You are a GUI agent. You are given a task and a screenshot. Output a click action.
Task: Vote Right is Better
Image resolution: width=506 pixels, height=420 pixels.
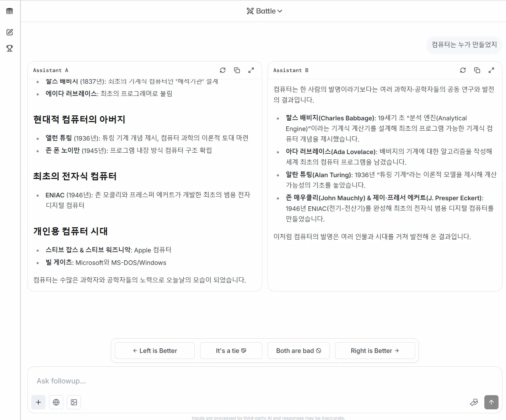(375, 351)
